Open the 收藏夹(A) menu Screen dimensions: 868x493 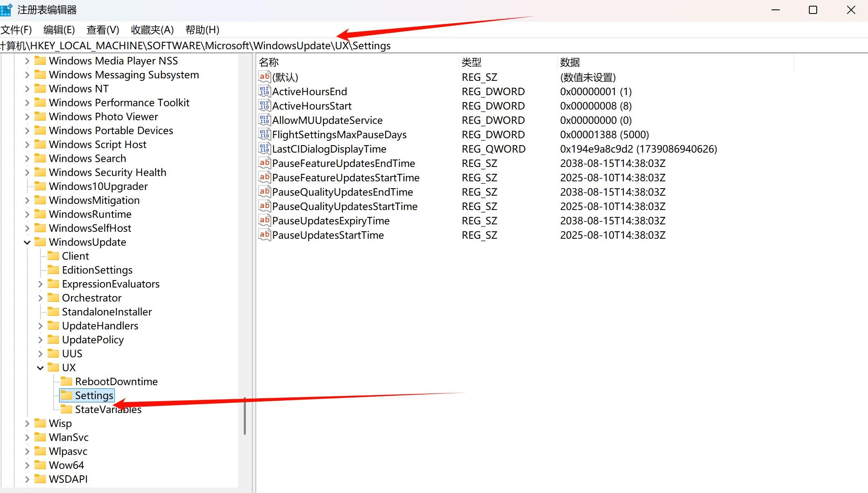(152, 30)
